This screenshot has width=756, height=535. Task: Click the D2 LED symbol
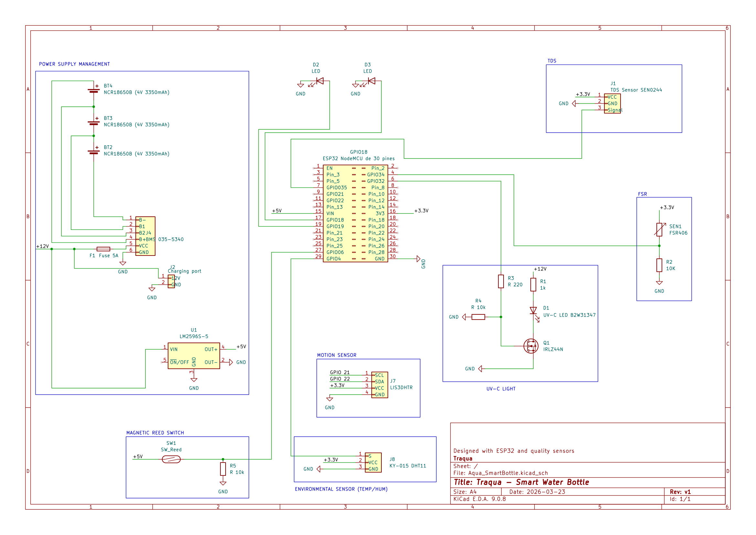(320, 81)
